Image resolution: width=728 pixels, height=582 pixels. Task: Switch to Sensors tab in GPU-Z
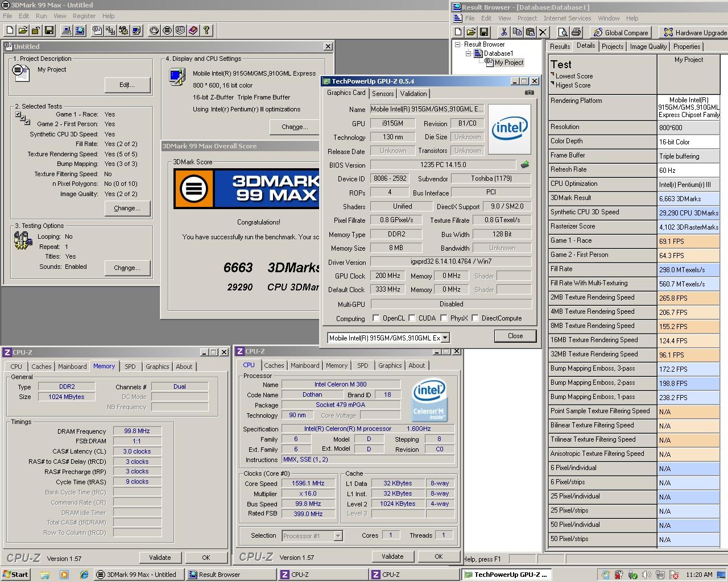click(383, 94)
